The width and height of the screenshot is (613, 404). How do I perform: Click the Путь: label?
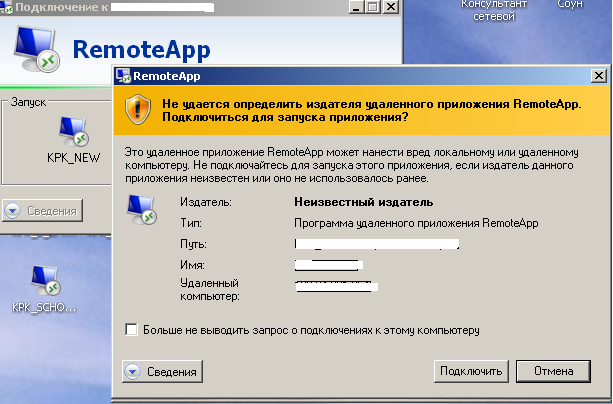193,244
